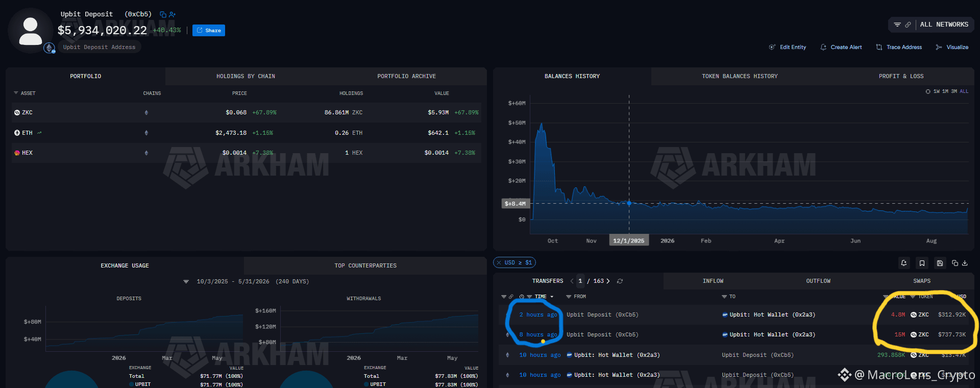Click the chain link icon in network selector
This screenshot has height=388, width=980.
click(908, 25)
